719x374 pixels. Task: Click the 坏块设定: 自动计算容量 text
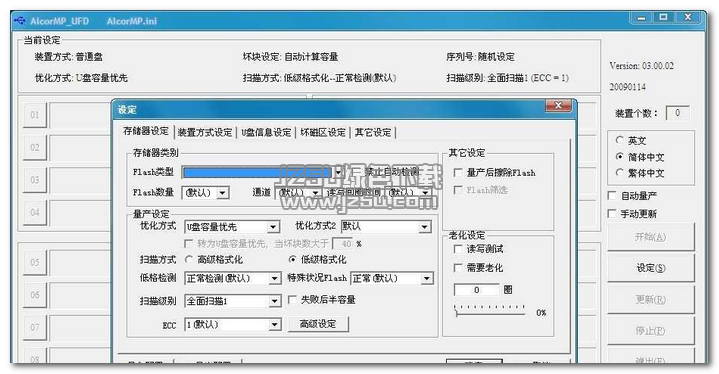coord(290,57)
